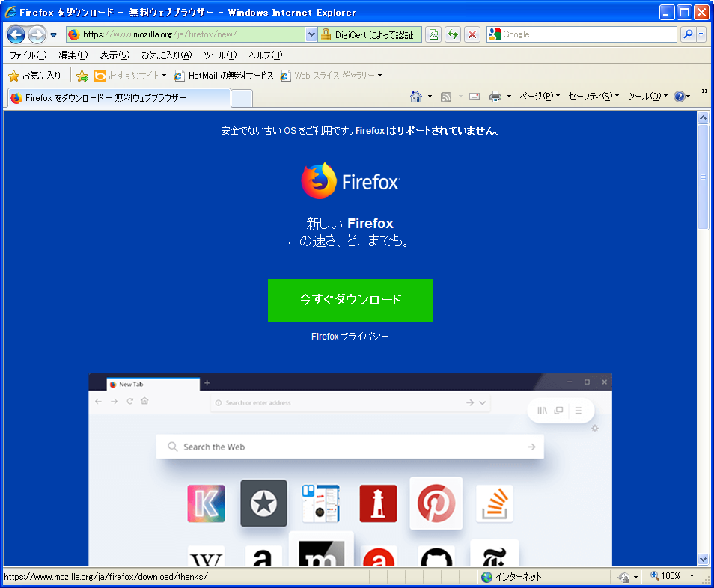
Task: Open HotMail の無料サービス favorite link
Action: pos(224,76)
